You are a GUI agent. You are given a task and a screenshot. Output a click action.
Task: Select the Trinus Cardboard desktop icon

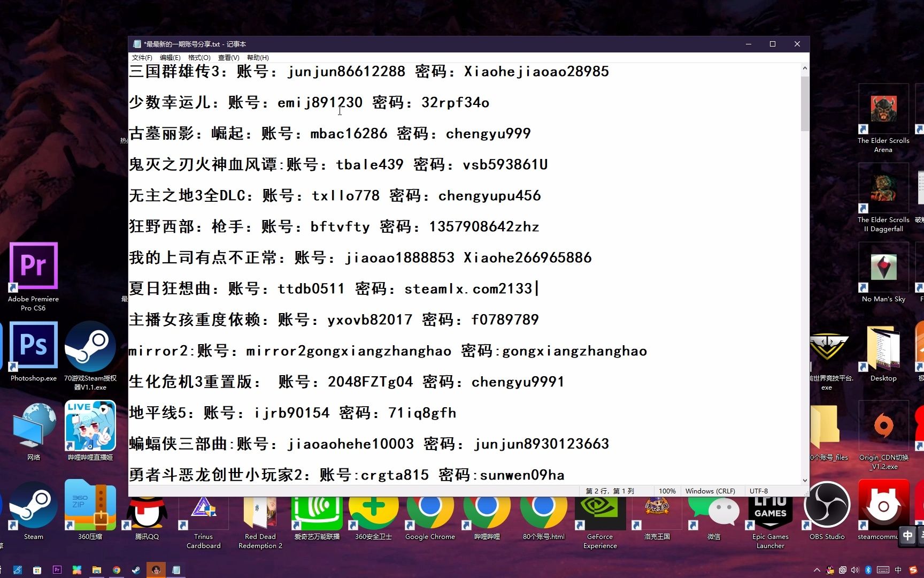click(203, 522)
